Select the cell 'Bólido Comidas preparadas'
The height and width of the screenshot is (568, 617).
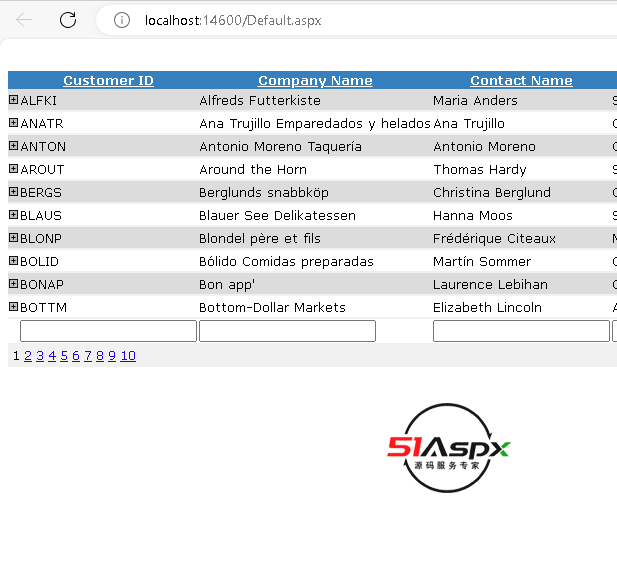point(286,262)
